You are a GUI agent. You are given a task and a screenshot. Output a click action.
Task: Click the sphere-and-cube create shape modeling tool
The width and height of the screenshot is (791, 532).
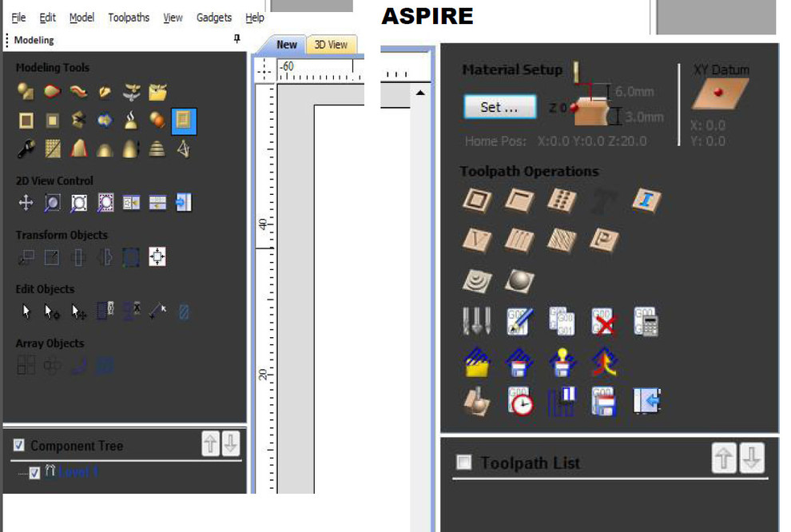[x=26, y=91]
